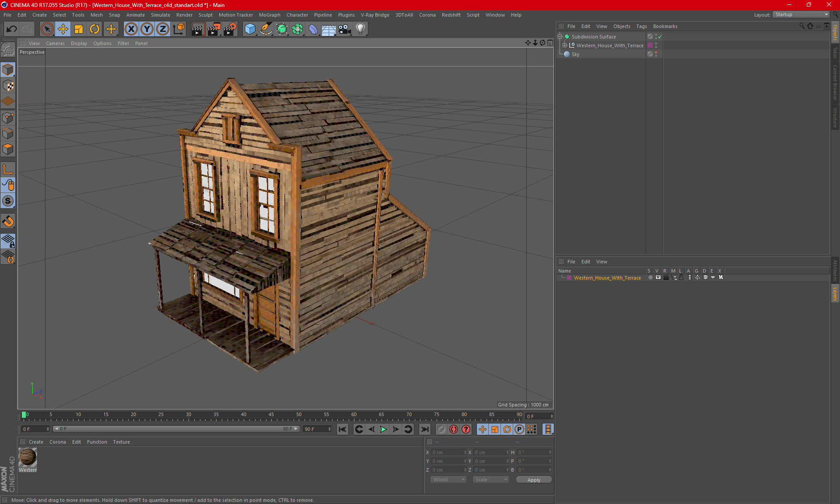Click the question mark keyframe icon

[466, 429]
